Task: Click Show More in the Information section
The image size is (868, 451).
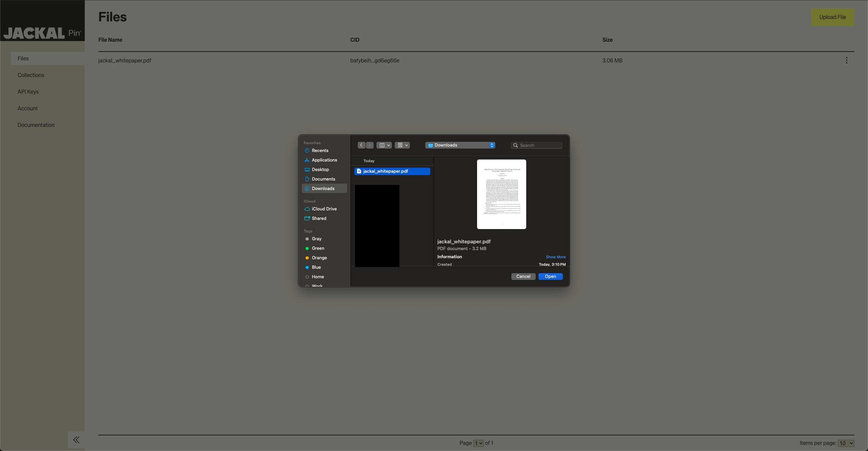Action: (x=556, y=257)
